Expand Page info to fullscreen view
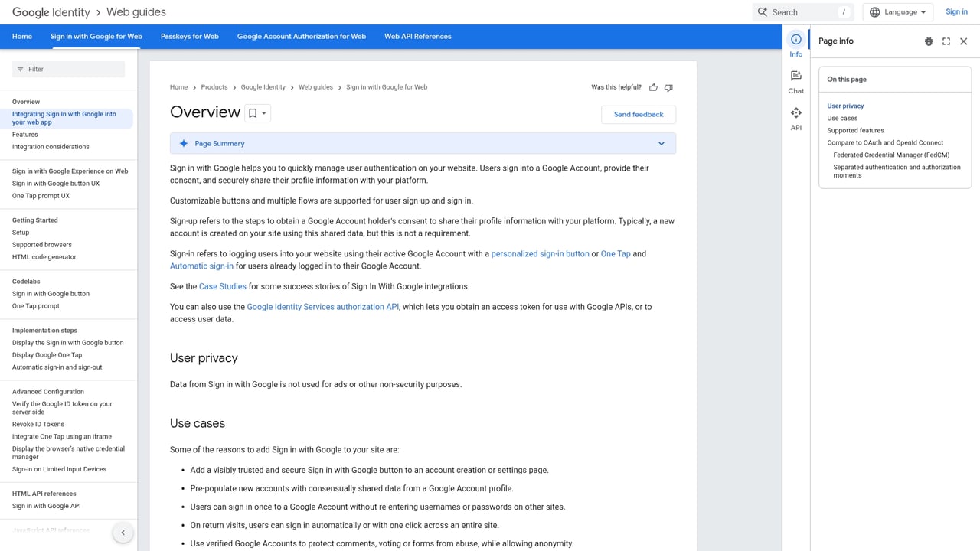 tap(946, 41)
